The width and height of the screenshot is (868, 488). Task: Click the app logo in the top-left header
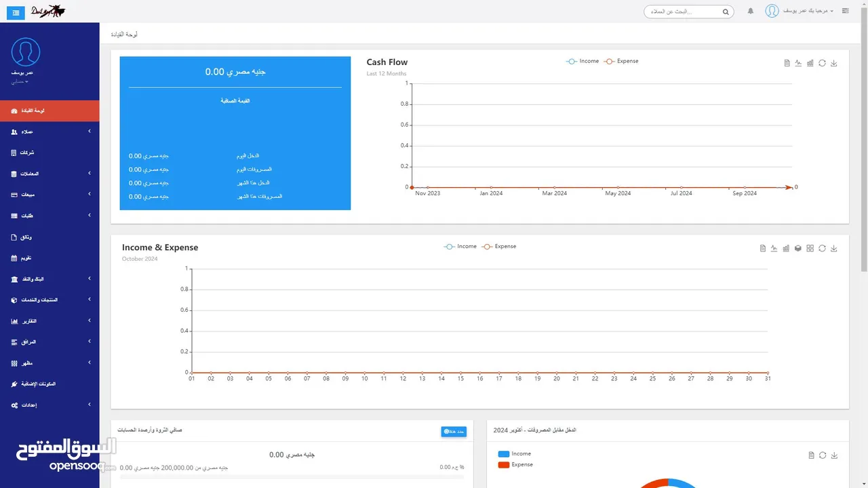(50, 11)
